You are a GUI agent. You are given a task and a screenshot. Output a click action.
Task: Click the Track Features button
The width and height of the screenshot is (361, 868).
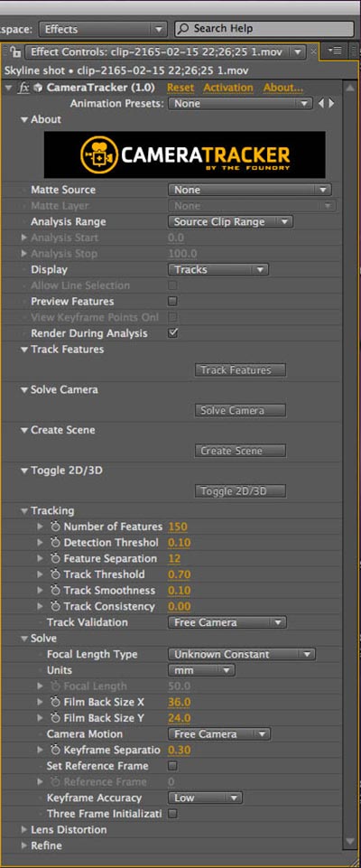240,370
